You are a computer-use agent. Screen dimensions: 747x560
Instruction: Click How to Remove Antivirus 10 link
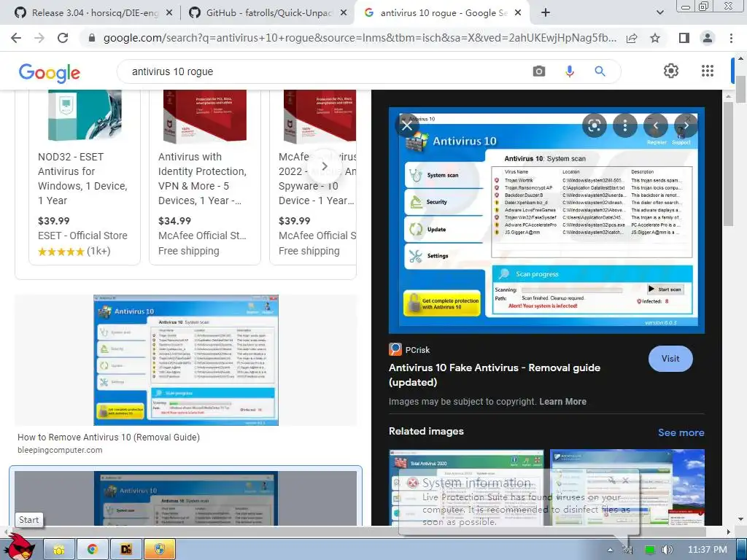pyautogui.click(x=109, y=437)
